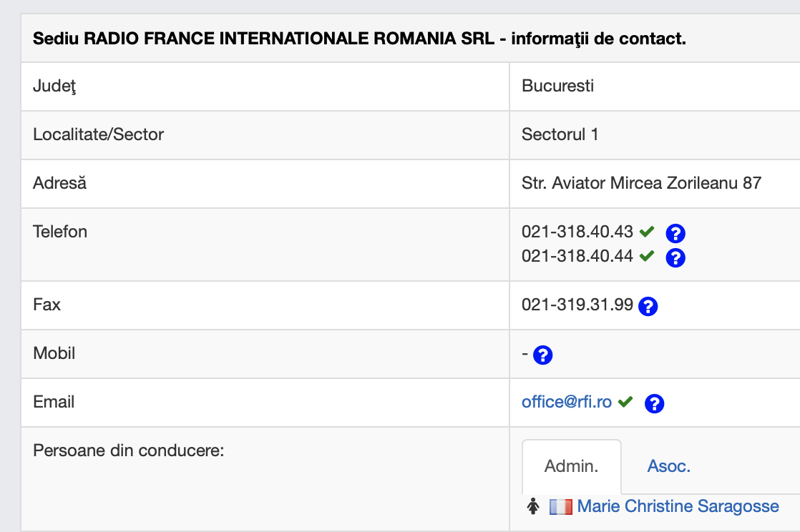
Task: Click help icon in the Mobil row
Action: [543, 355]
